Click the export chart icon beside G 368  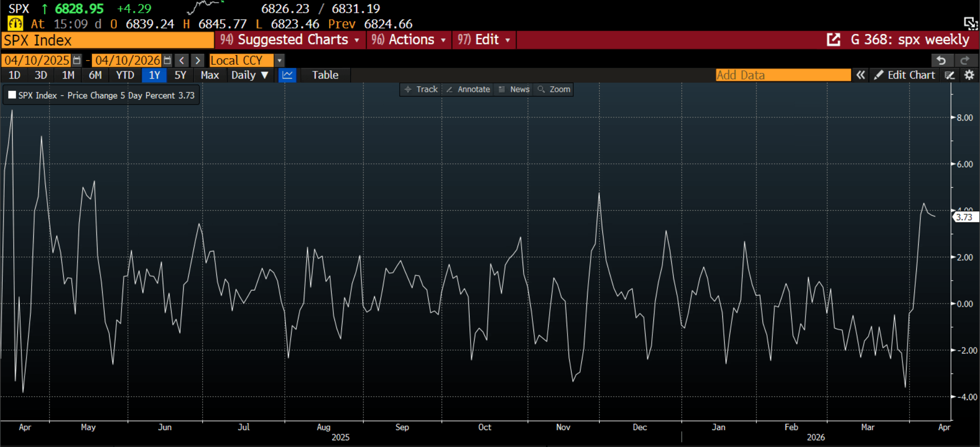pyautogui.click(x=833, y=40)
